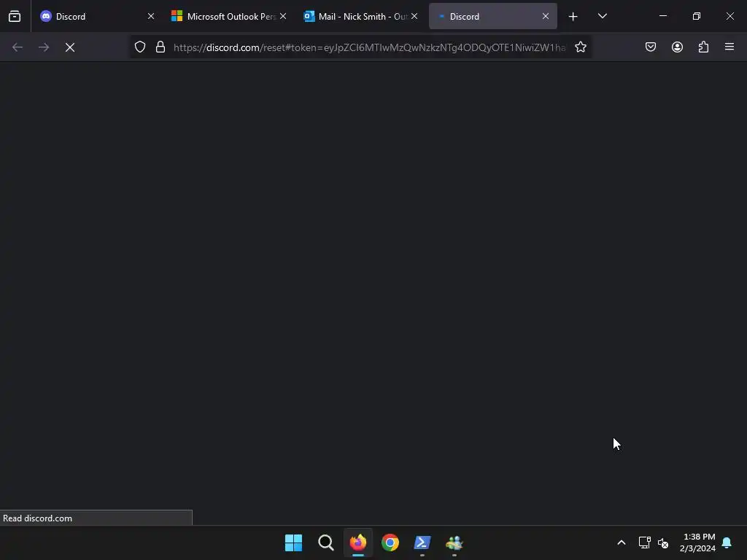Viewport: 747px width, 560px height.
Task: Open tracking protection shield icon
Action: 139,47
